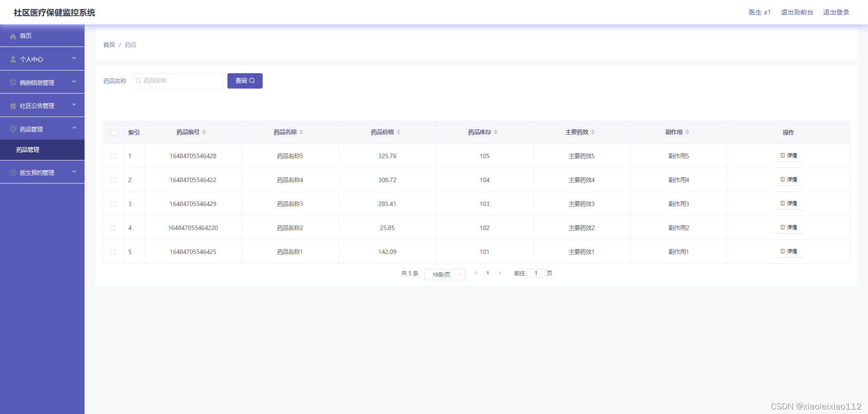
Task: Open 详情 for 药品名称1
Action: pyautogui.click(x=788, y=251)
